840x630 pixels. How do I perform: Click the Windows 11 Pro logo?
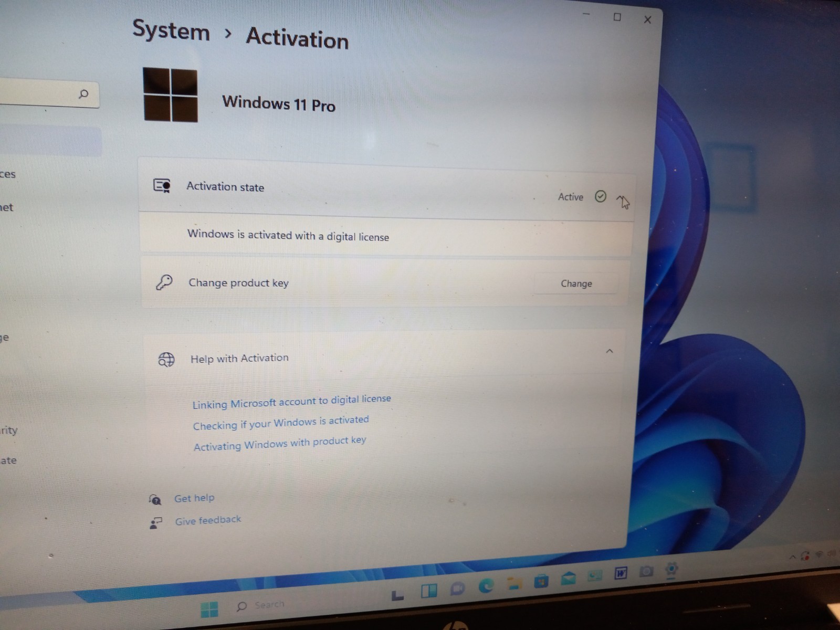pyautogui.click(x=170, y=95)
